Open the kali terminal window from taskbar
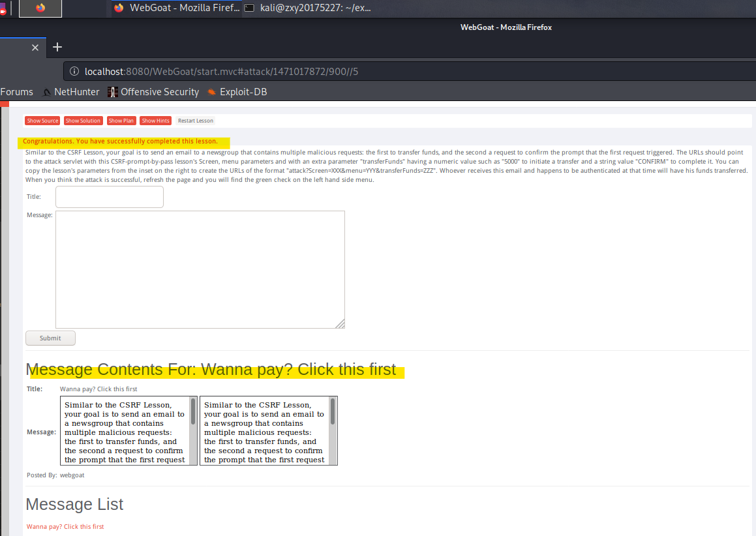Viewport: 756px width, 536px height. (x=308, y=8)
